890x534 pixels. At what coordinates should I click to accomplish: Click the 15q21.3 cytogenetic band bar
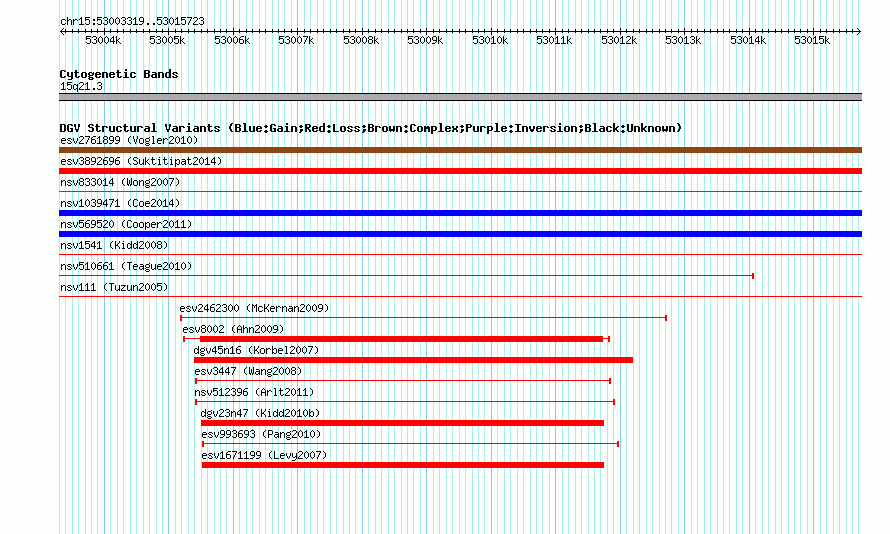[x=460, y=98]
